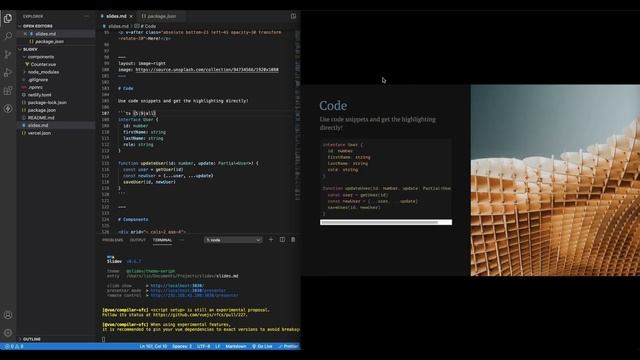Close the slides.md editor tab
The image size is (640, 360).
point(131,16)
